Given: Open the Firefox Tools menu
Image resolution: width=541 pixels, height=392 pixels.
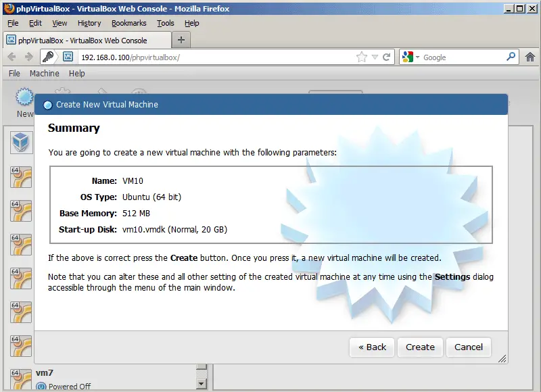Looking at the screenshot, I should [x=165, y=23].
